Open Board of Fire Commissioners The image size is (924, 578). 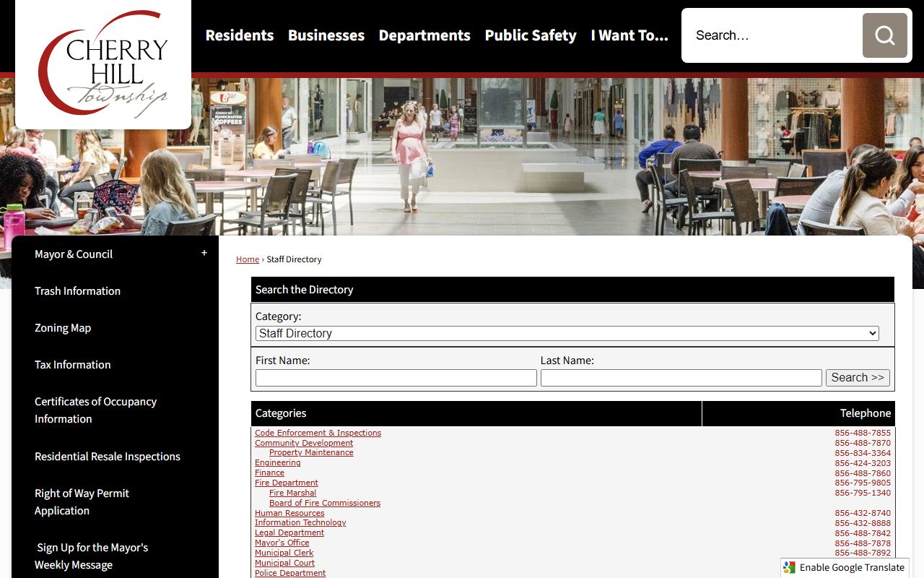[x=324, y=503]
